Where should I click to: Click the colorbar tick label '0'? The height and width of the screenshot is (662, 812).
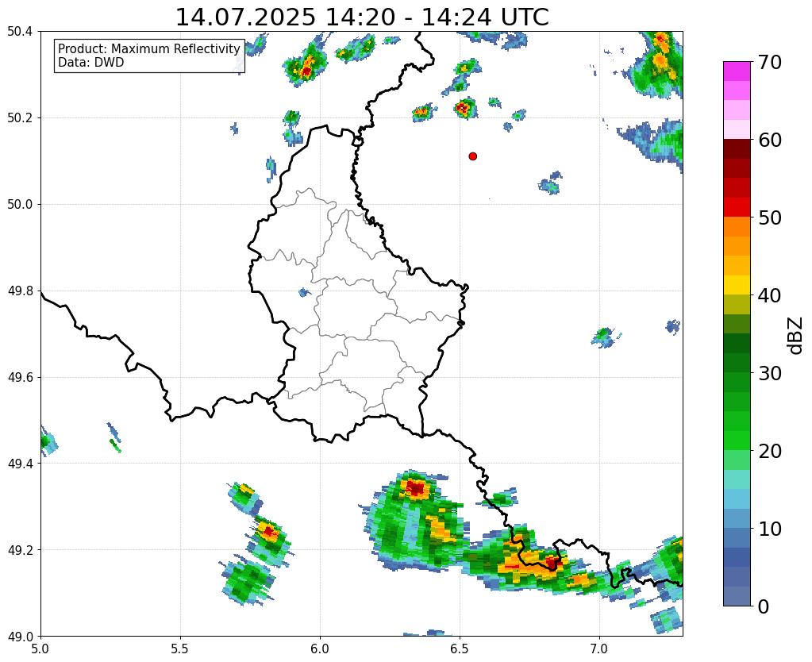tap(764, 606)
